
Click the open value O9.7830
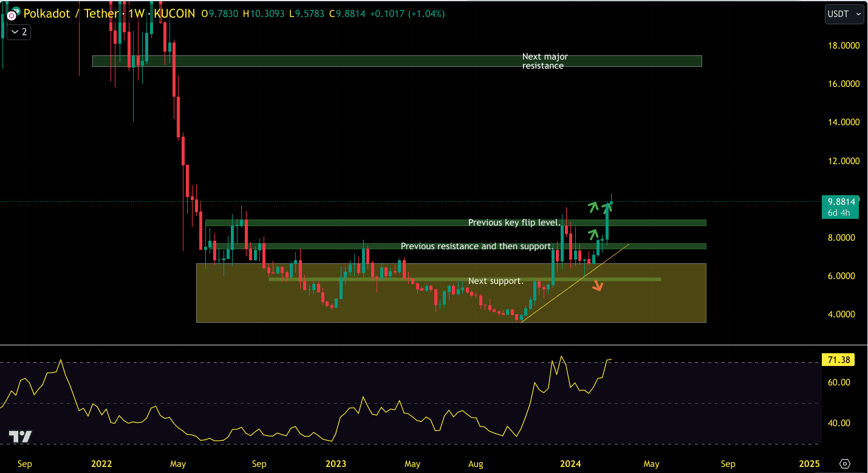pos(220,13)
